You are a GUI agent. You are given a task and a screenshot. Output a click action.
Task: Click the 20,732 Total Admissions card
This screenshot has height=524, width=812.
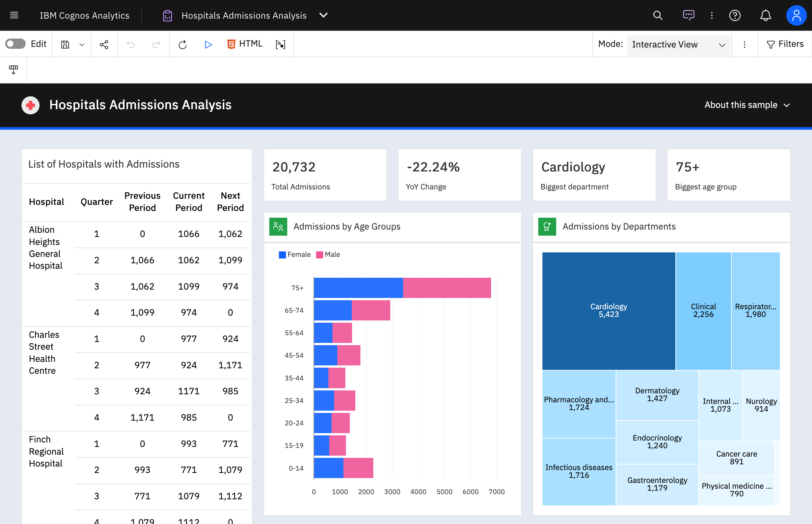pyautogui.click(x=325, y=175)
